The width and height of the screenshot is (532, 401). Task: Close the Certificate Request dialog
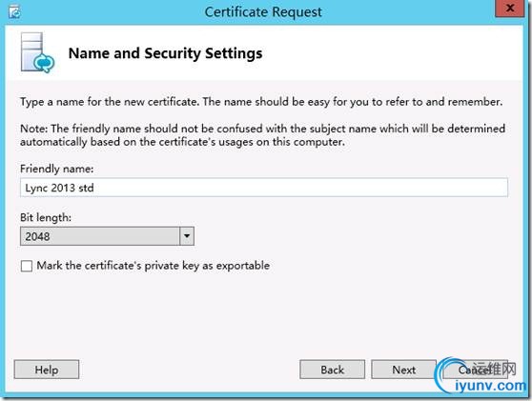(510, 9)
